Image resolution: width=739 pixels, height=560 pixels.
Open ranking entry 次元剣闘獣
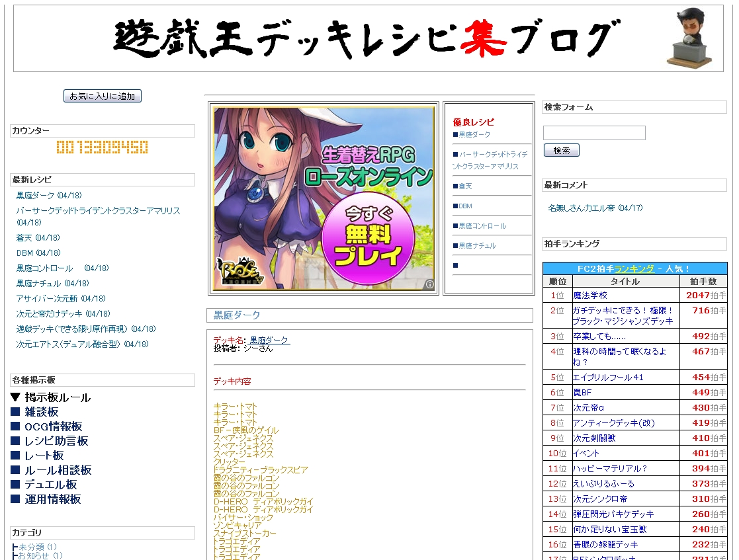[594, 438]
